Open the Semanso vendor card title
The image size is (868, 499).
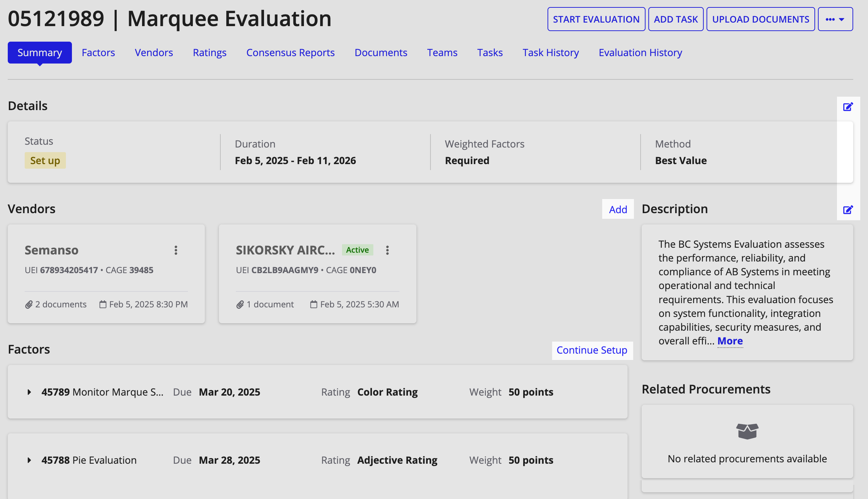(51, 250)
